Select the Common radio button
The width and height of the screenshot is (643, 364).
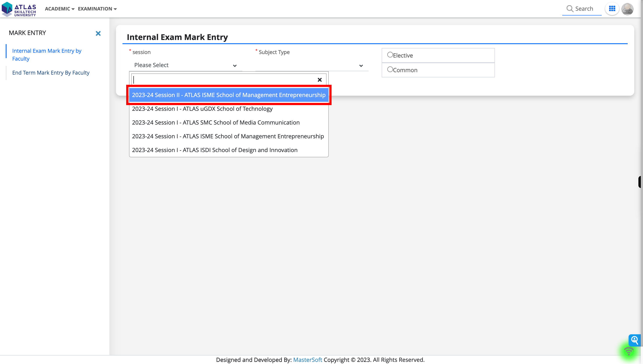pyautogui.click(x=390, y=69)
